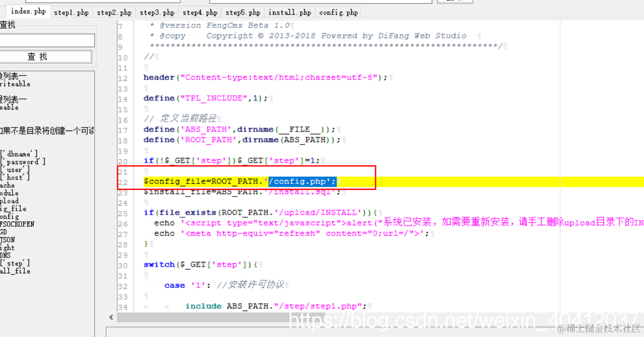The height and width of the screenshot is (337, 644).
Task: Switch to the index.php tab
Action: (28, 11)
